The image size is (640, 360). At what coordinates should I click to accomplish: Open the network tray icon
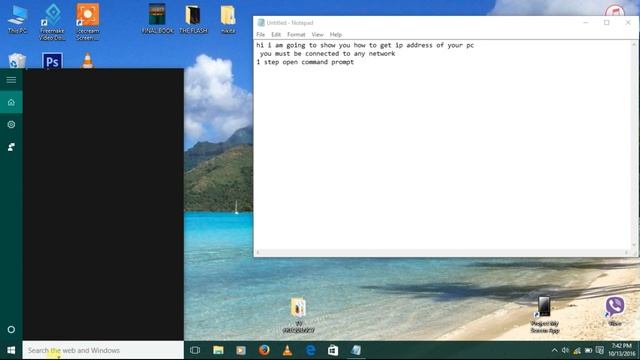tap(577, 350)
